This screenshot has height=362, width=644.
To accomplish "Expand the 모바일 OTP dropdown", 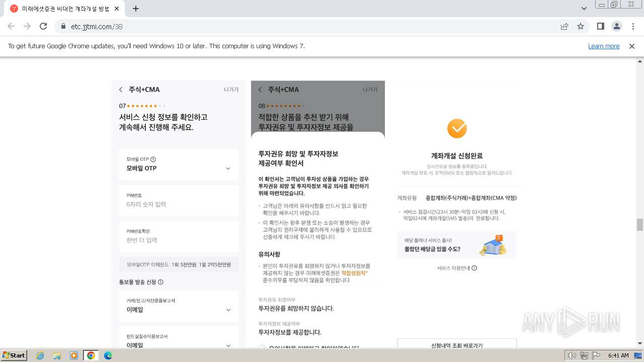I will click(x=179, y=164).
